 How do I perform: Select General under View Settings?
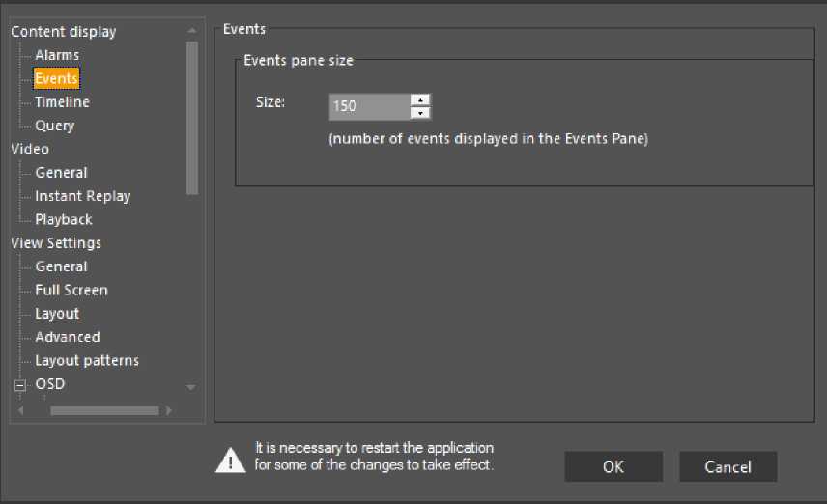coord(61,266)
